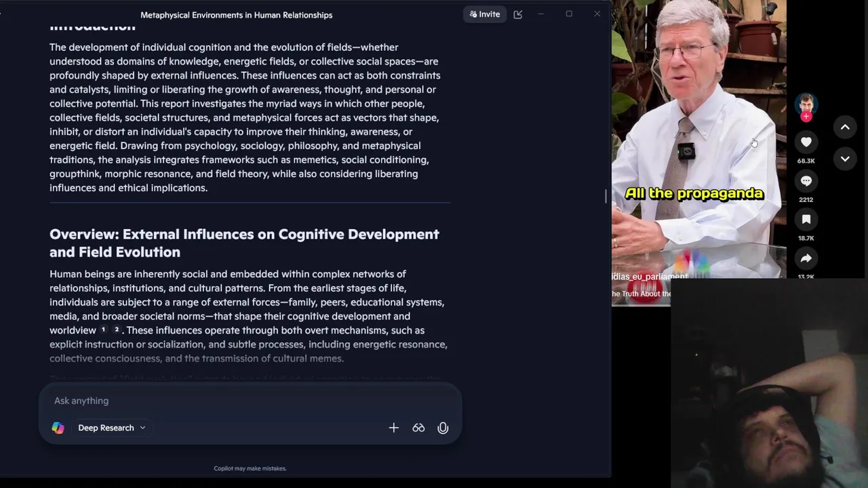Toggle Copilot Vision glasses icon

click(x=418, y=428)
